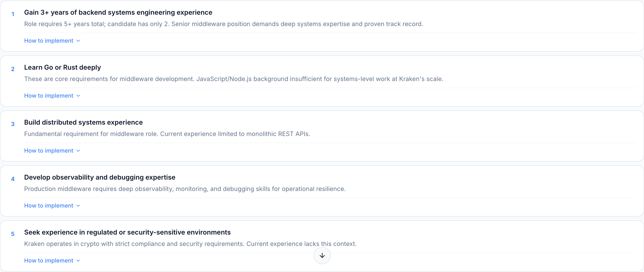
Task: Click chevron icon under backend systems recommendation
Action: (x=78, y=41)
